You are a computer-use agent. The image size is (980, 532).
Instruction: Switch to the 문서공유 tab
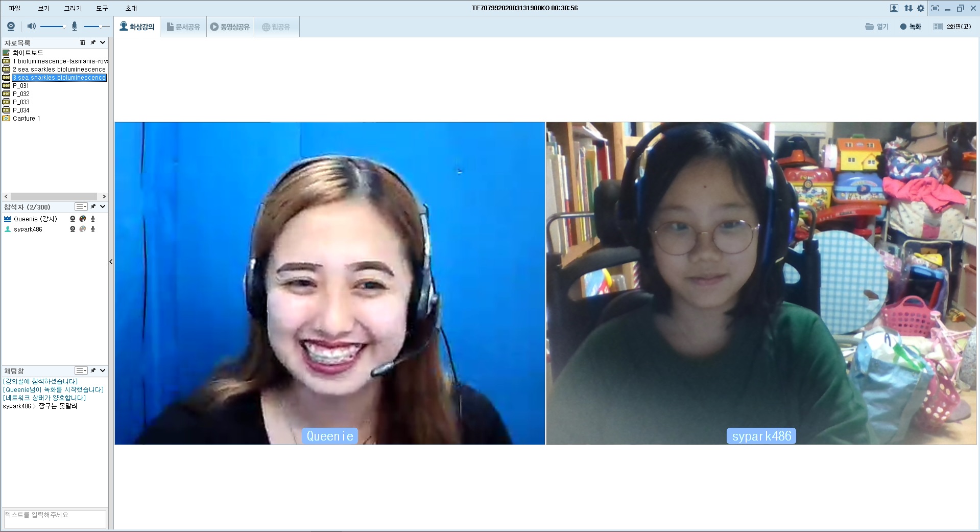(x=183, y=27)
